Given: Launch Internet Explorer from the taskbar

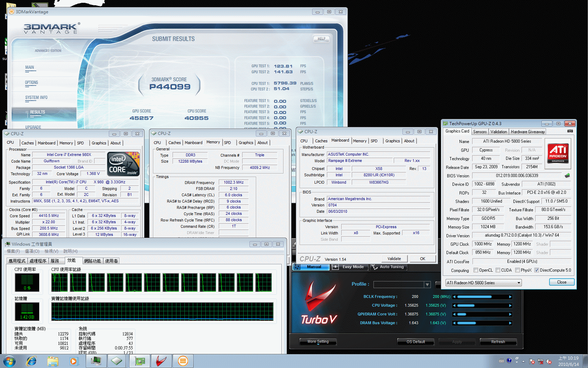Looking at the screenshot, I should 31,361.
